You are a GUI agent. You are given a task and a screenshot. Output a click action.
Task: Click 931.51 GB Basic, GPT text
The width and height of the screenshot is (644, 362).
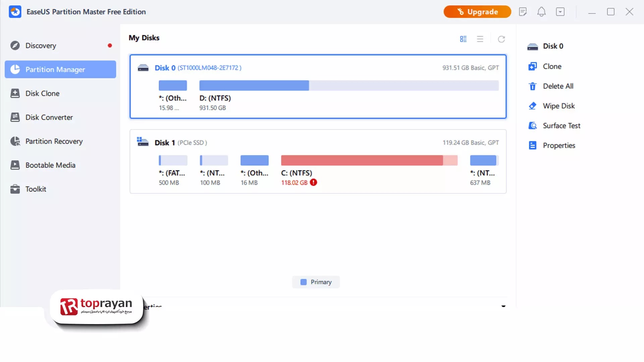click(471, 68)
